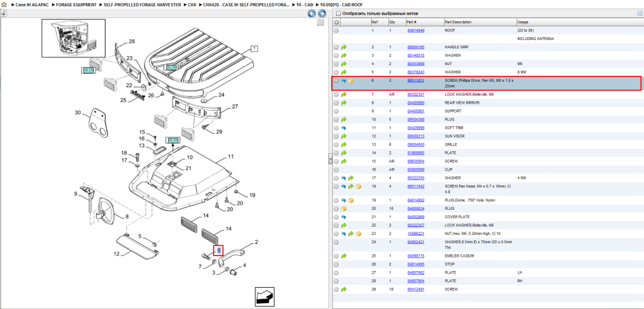
Task: Go to the Home icon in breadcrumb
Action: (4, 5)
